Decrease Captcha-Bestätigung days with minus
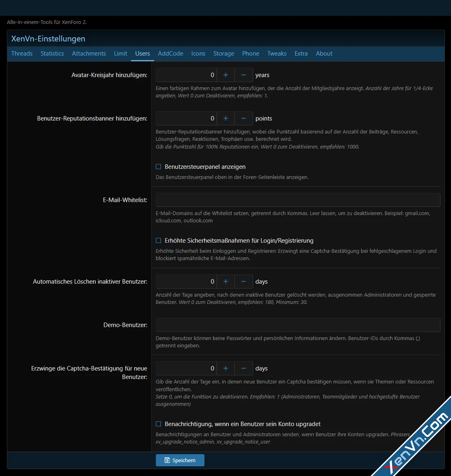Viewport: 451px width, 476px height. click(243, 368)
